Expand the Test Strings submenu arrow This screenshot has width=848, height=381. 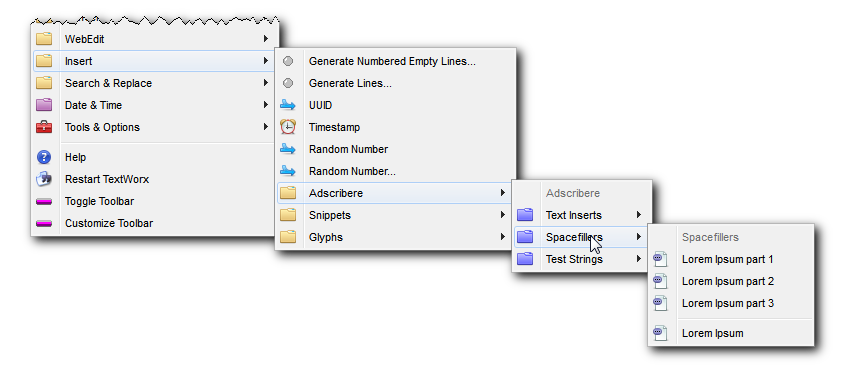click(x=639, y=259)
